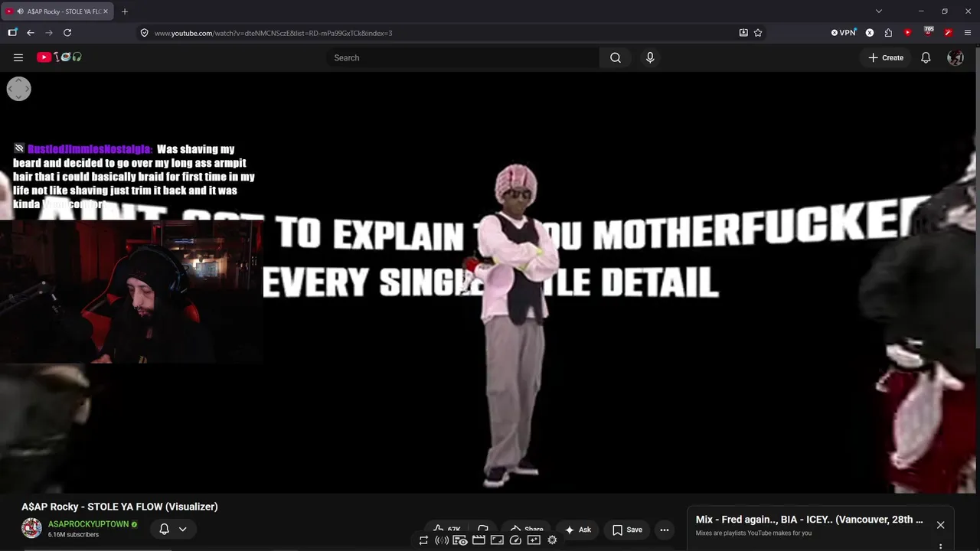Bookmark this page with the star
The width and height of the screenshot is (980, 551).
(x=758, y=33)
